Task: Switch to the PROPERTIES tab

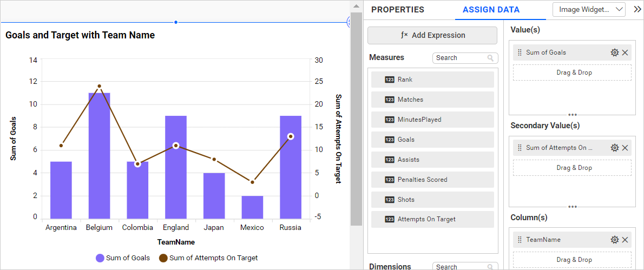Action: pyautogui.click(x=397, y=10)
